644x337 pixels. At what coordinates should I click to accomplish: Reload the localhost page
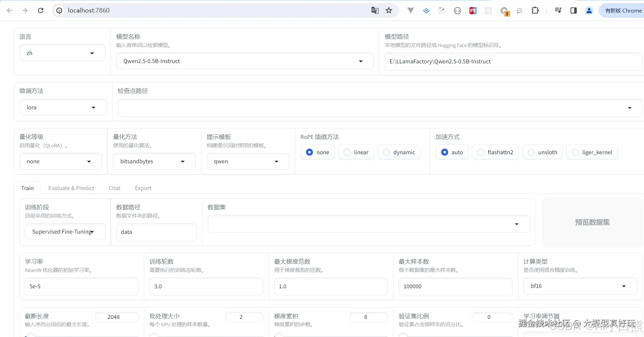point(40,10)
